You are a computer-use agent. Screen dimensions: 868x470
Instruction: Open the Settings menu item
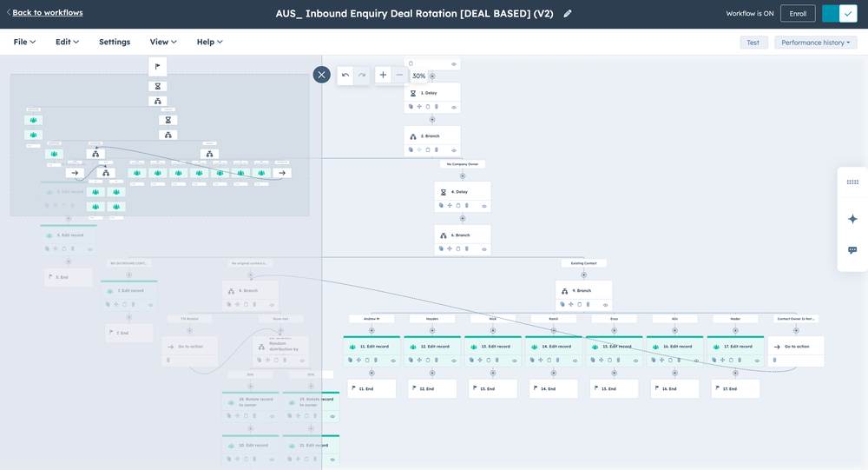[115, 42]
